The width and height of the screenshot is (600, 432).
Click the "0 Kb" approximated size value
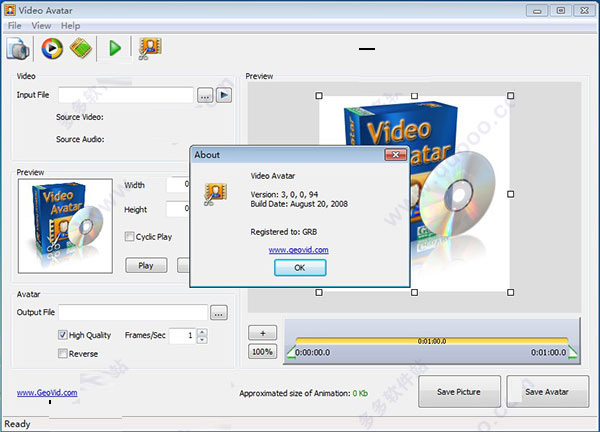point(360,393)
